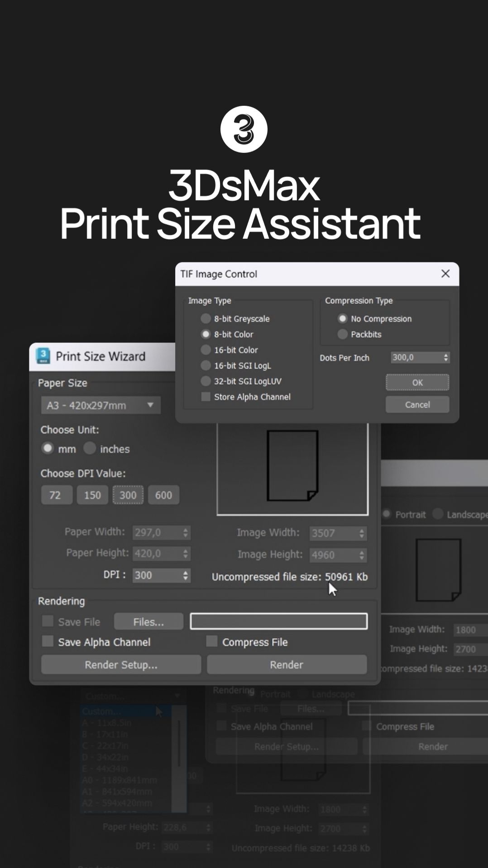
Task: Click Render in the faded bottom window
Action: point(433,746)
